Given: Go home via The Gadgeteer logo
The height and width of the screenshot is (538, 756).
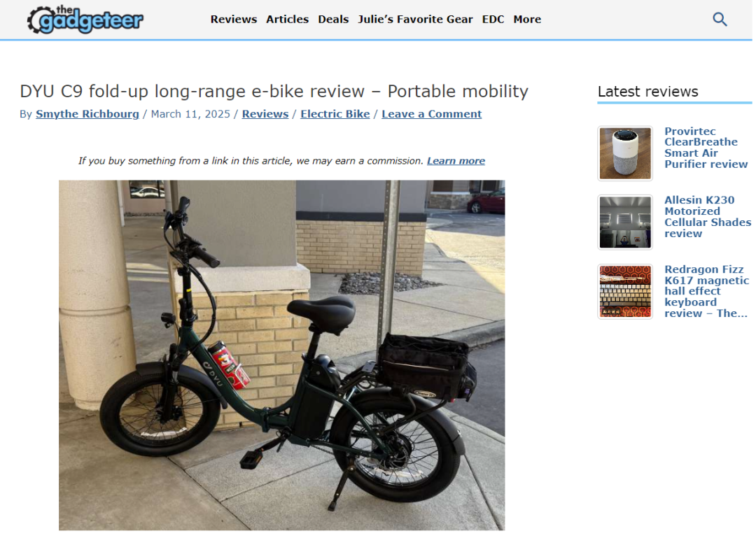Looking at the screenshot, I should pos(85,20).
